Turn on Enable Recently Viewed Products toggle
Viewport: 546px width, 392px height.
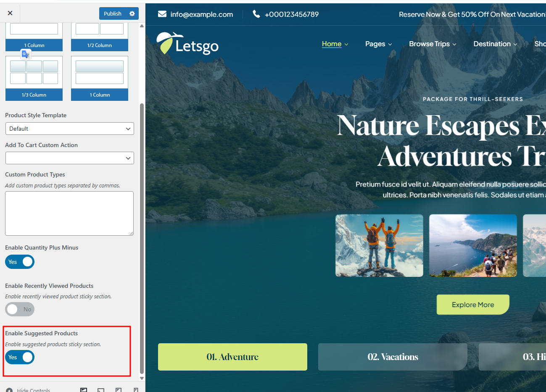(x=20, y=309)
